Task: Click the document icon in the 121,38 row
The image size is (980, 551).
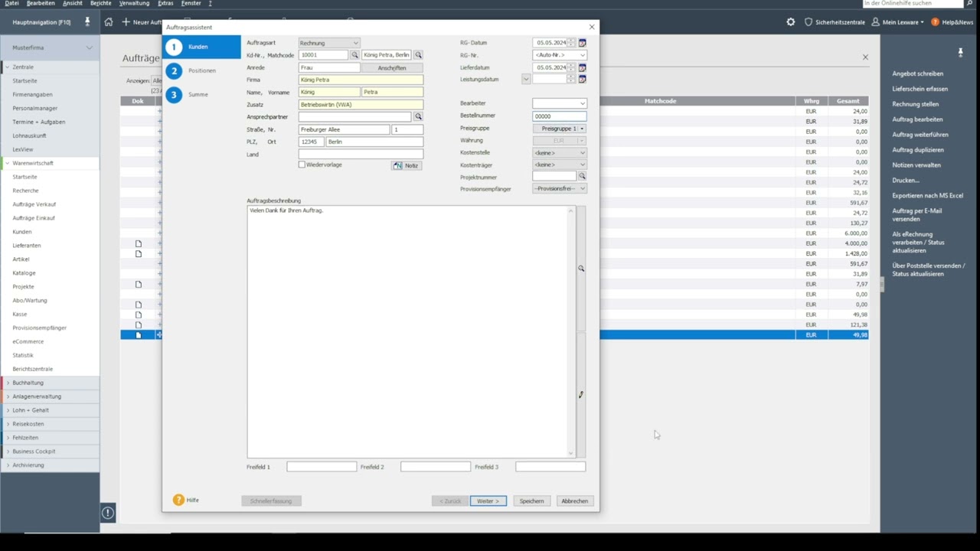Action: [139, 324]
